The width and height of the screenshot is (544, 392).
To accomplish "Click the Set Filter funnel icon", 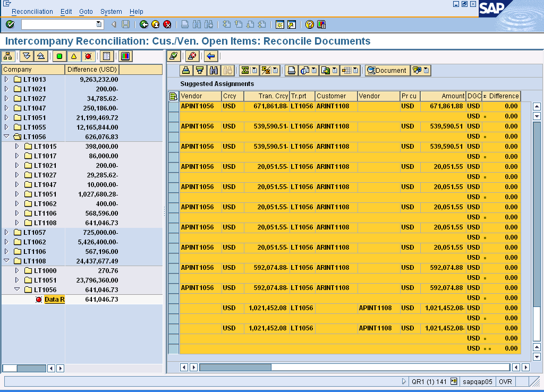I will [x=200, y=71].
